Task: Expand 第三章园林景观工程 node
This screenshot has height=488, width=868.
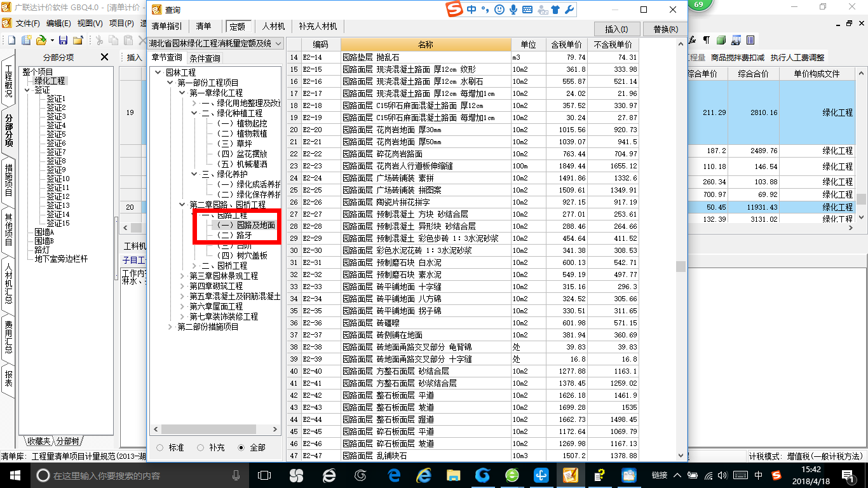Action: pos(182,276)
